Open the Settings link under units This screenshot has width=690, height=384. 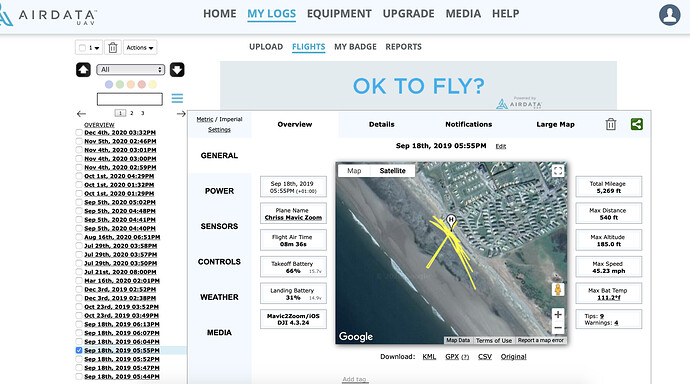tap(219, 130)
